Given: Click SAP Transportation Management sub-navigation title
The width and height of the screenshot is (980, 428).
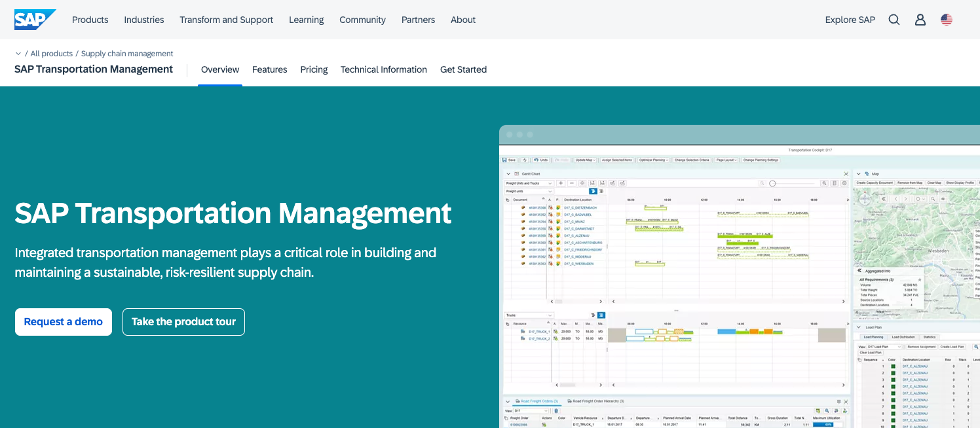Looking at the screenshot, I should click(94, 69).
